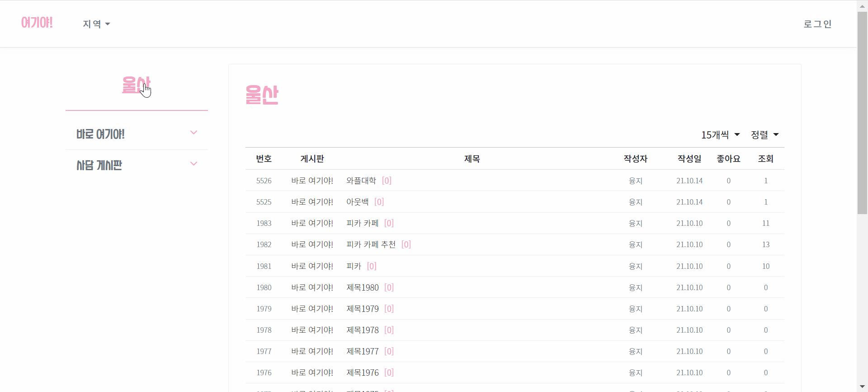The width and height of the screenshot is (868, 392).
Task: Open post titled 제목1978
Action: pyautogui.click(x=363, y=330)
